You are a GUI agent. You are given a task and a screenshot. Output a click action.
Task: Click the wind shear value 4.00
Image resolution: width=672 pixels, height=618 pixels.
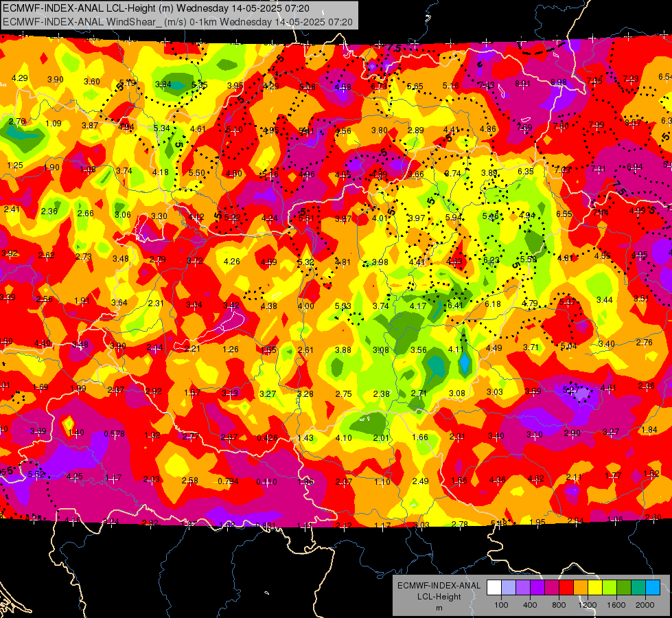pyautogui.click(x=306, y=306)
